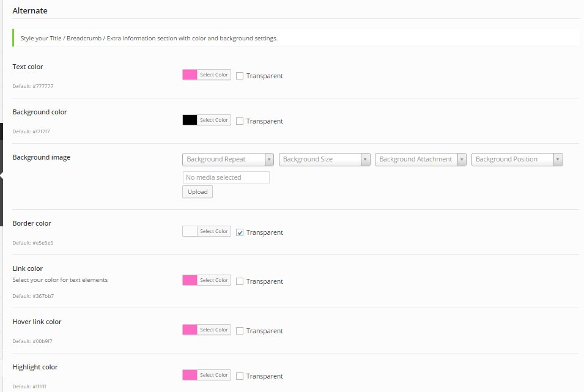Click the pink Text color swatch
The image size is (584, 392).
(x=190, y=75)
